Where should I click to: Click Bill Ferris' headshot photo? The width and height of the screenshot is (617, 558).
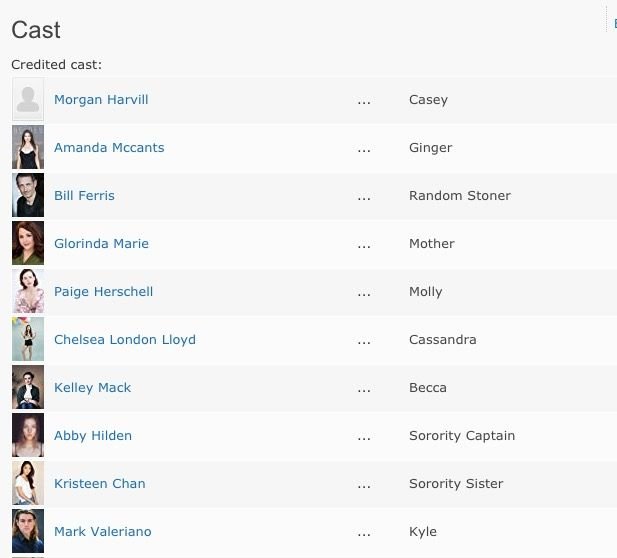coord(28,196)
